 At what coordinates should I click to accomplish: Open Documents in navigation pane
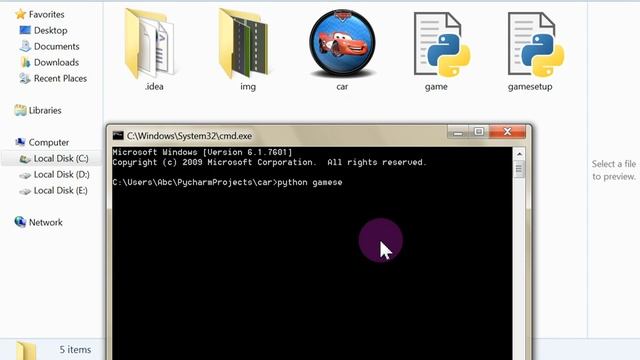pyautogui.click(x=57, y=46)
